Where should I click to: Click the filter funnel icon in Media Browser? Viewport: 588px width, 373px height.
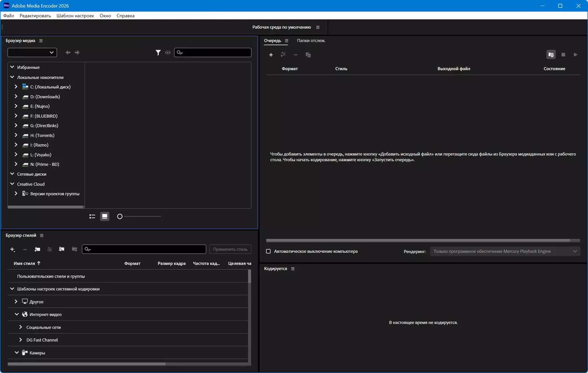158,53
